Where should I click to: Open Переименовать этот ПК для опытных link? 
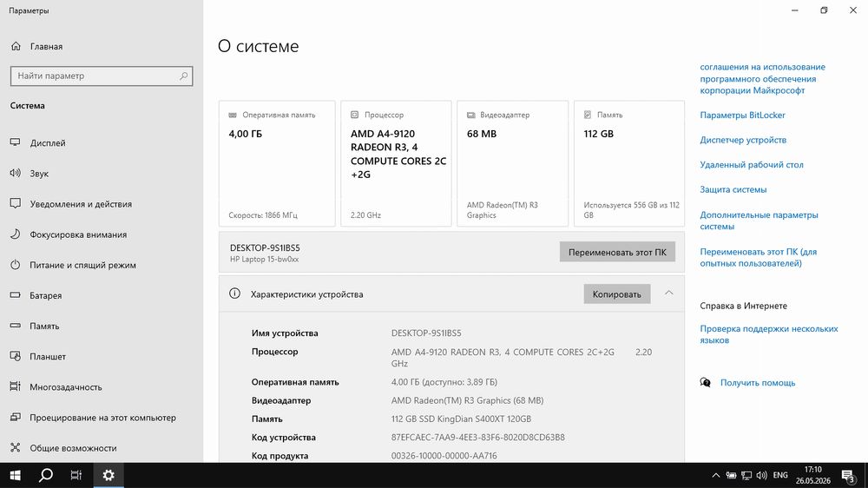pos(758,258)
